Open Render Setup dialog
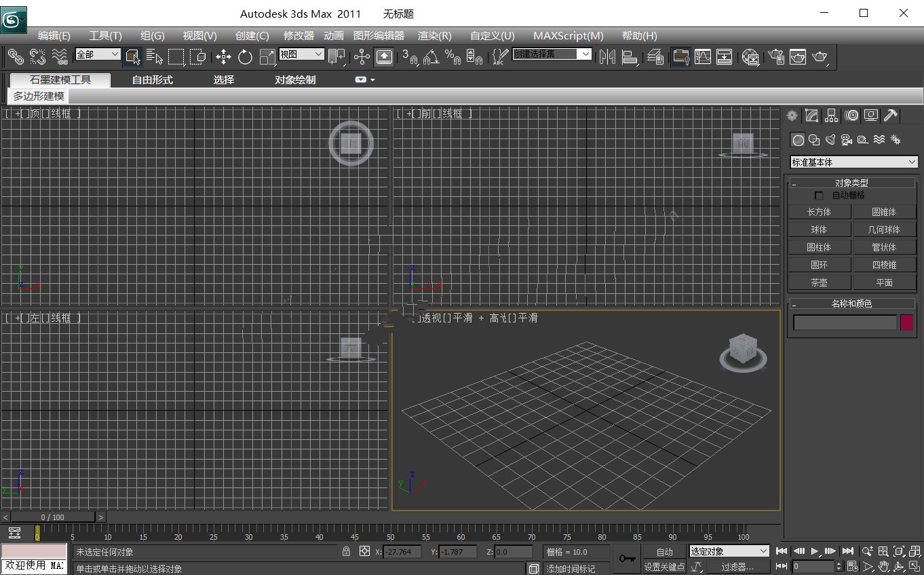The width and height of the screenshot is (924, 575). point(775,57)
